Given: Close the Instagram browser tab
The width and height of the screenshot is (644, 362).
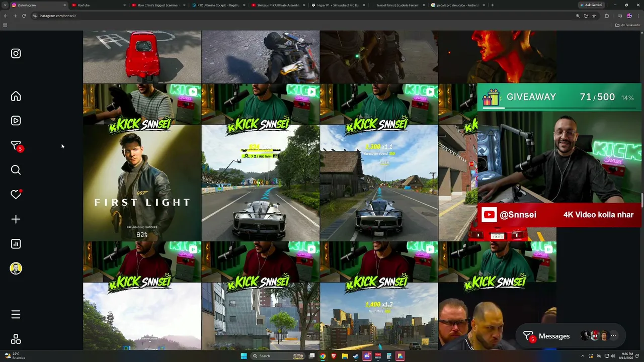Looking at the screenshot, I should pos(64,5).
